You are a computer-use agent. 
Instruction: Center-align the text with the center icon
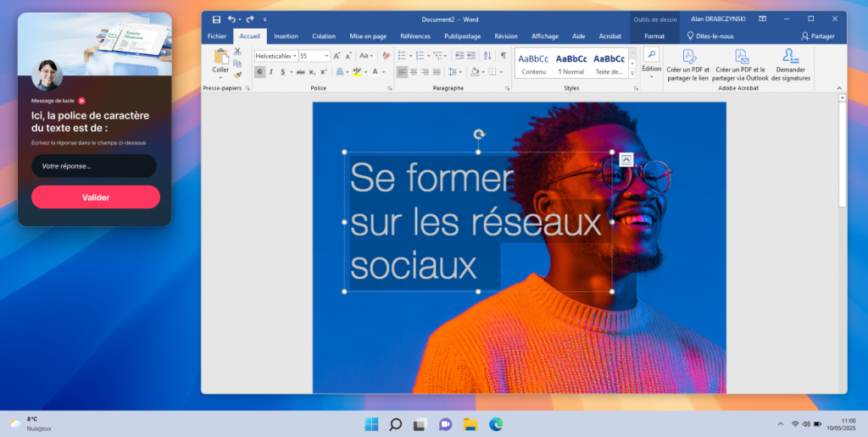pyautogui.click(x=414, y=72)
